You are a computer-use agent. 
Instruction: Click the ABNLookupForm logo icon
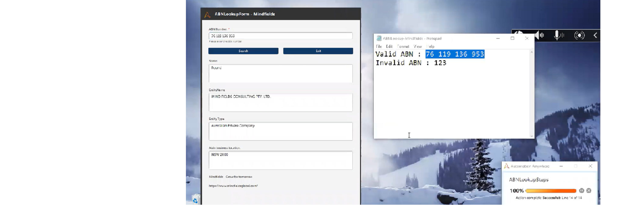[207, 14]
